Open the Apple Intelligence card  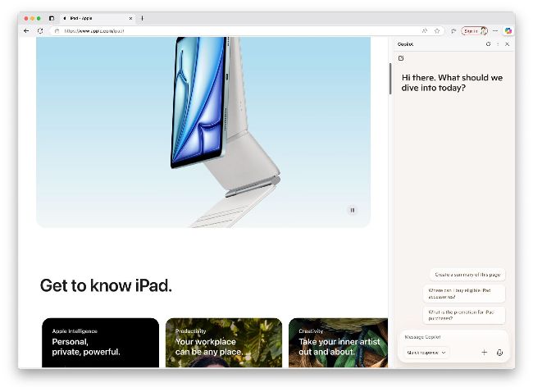click(100, 343)
